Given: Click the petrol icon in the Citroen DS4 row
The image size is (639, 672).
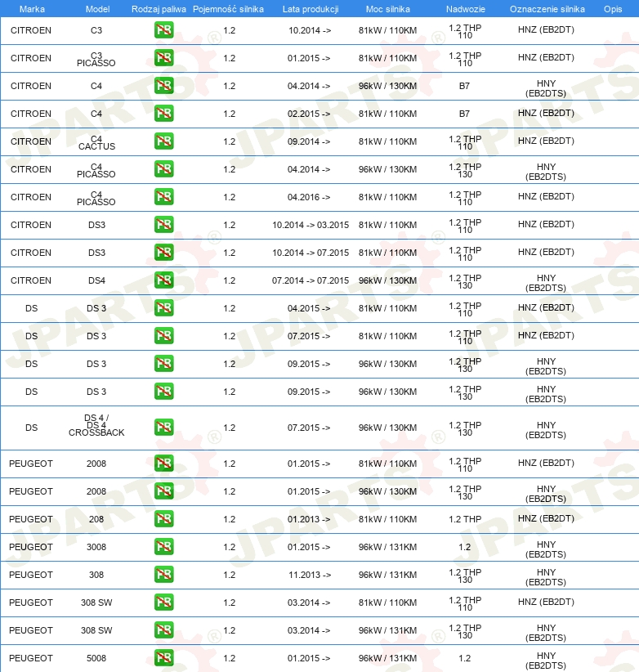Looking at the screenshot, I should [164, 280].
